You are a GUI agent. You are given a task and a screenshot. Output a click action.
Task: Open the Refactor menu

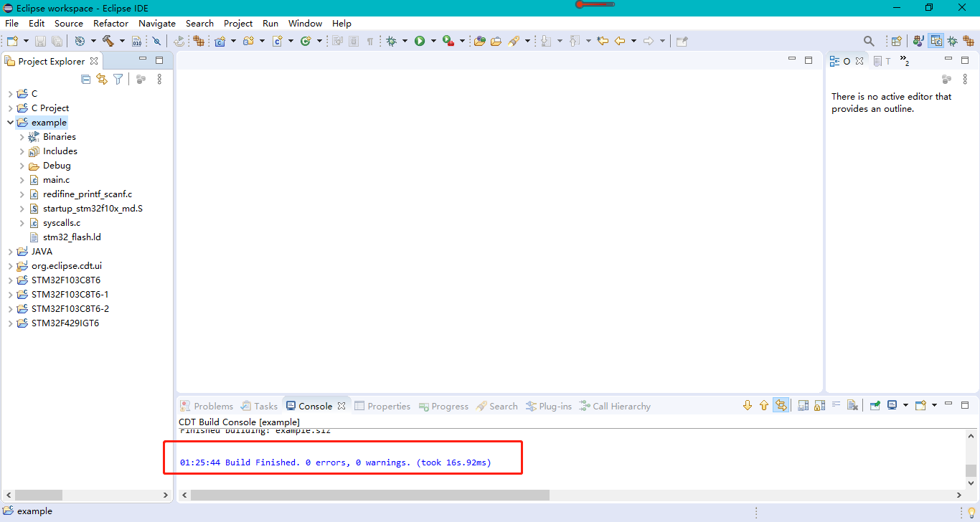(110, 23)
